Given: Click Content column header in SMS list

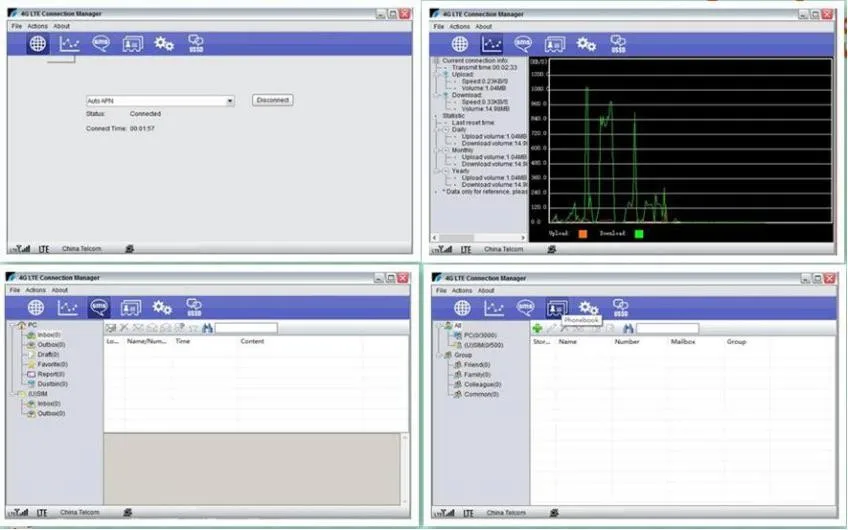Looking at the screenshot, I should 252,341.
